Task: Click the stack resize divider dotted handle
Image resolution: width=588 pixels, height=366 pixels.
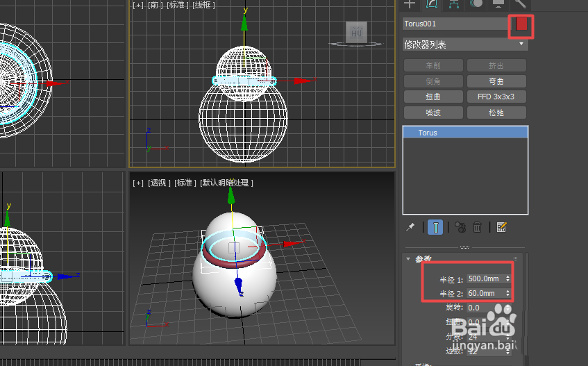Action: [464, 247]
